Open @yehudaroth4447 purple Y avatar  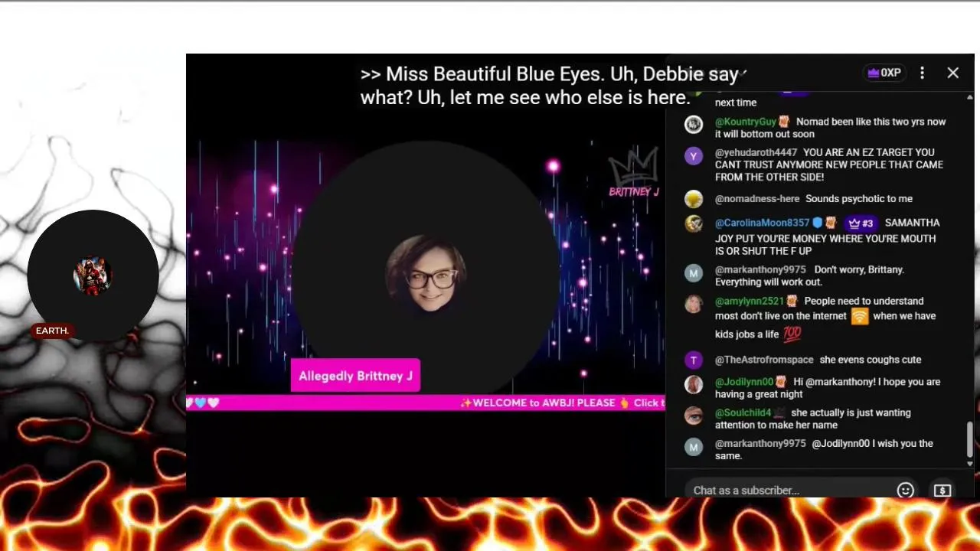(694, 156)
